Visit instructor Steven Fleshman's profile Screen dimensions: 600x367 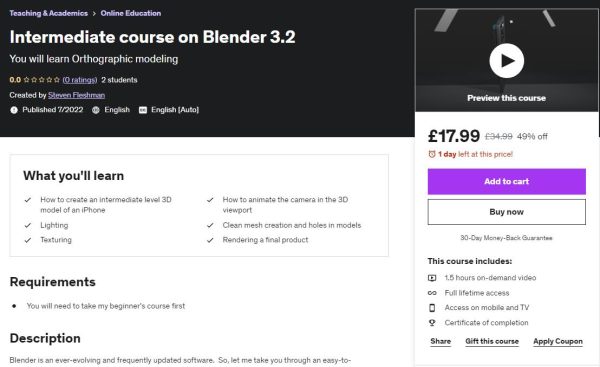coord(77,95)
